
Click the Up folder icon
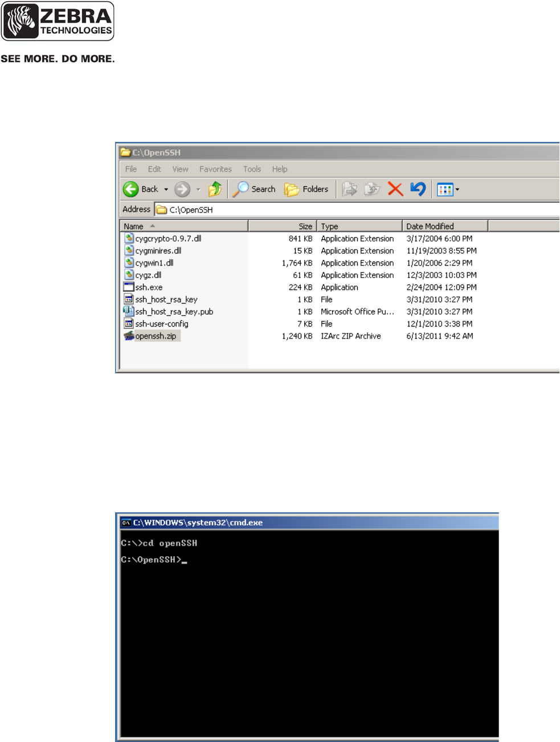[x=215, y=189]
